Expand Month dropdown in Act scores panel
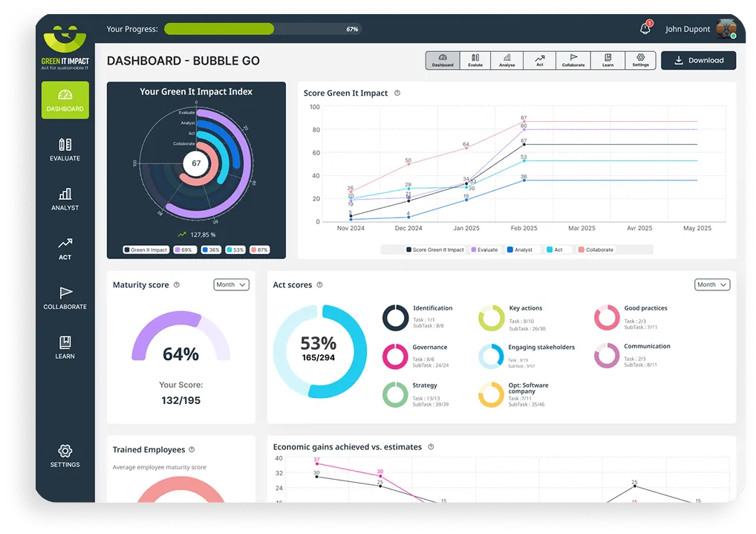This screenshot has width=756, height=534. pos(712,285)
